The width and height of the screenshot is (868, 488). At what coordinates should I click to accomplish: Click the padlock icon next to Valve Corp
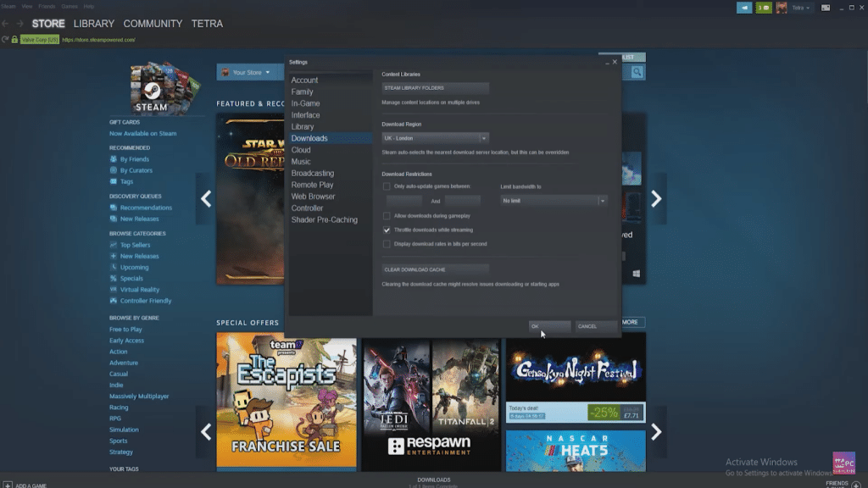click(14, 39)
